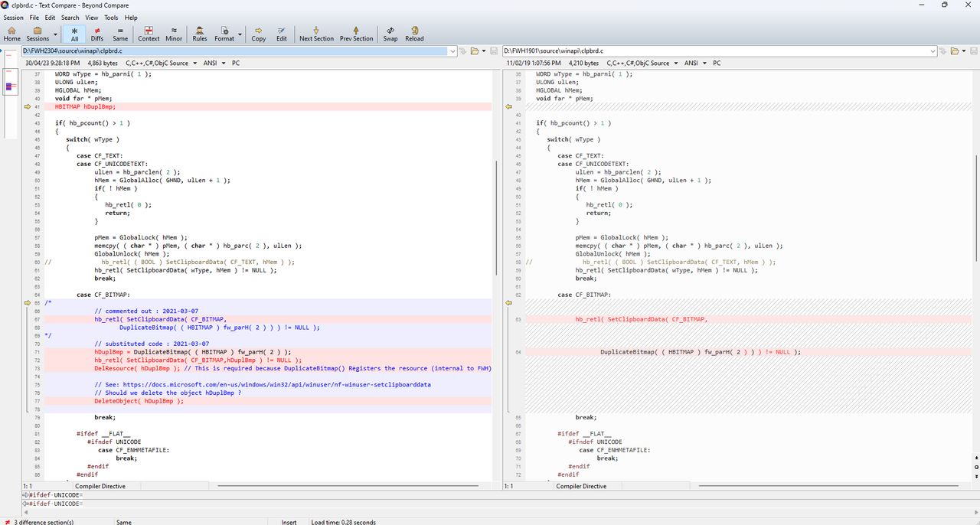Open the Tools menu
The image size is (980, 525).
pos(111,17)
